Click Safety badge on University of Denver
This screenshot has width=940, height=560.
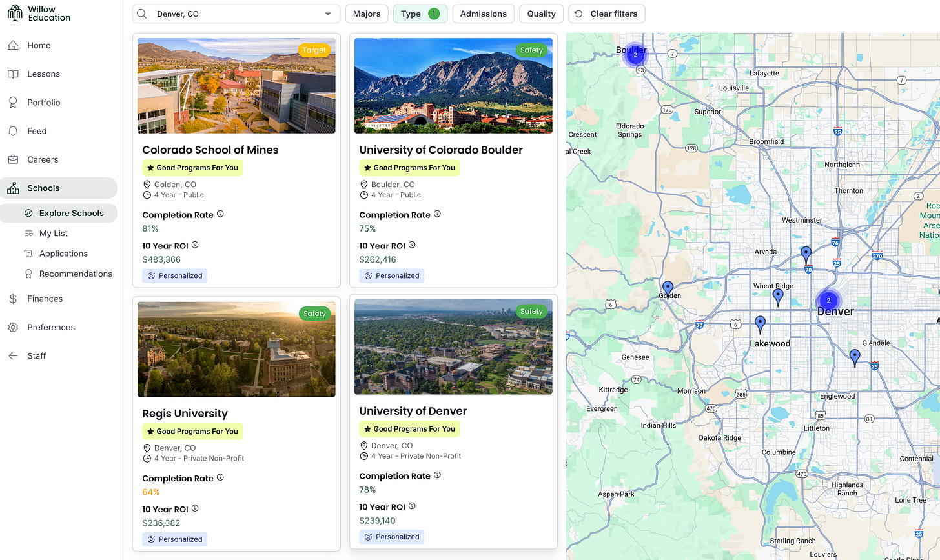point(531,311)
